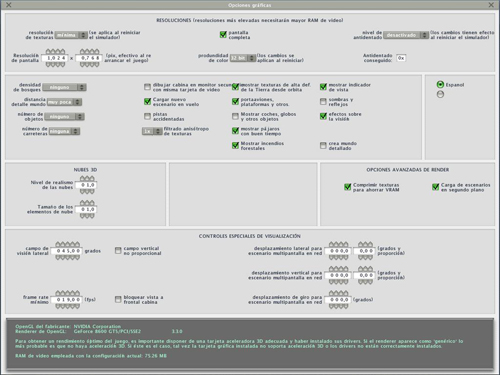The width and height of the screenshot is (500, 375).
Task: Open the nivel de antidentado dropdown
Action: 406,35
